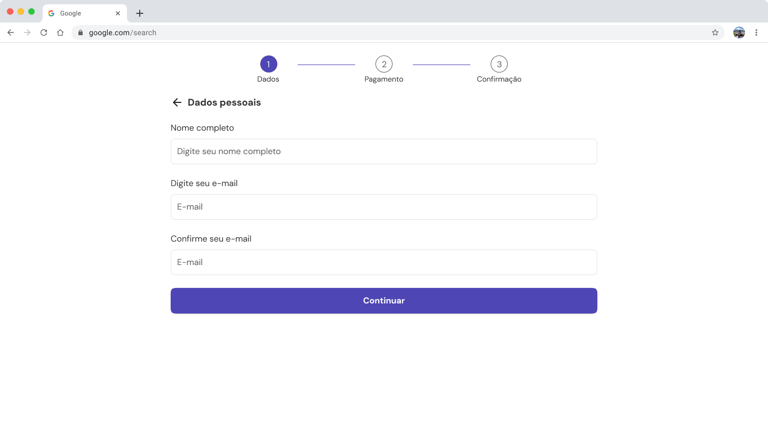Click the browser address bar URL
This screenshot has width=768, height=433.
coord(300,33)
